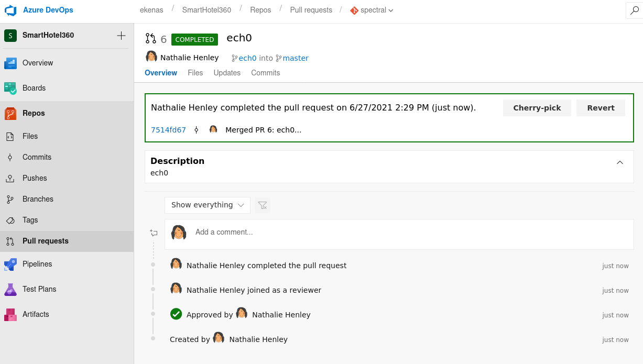The image size is (643, 364).
Task: Switch to the Updates tab
Action: pyautogui.click(x=227, y=73)
